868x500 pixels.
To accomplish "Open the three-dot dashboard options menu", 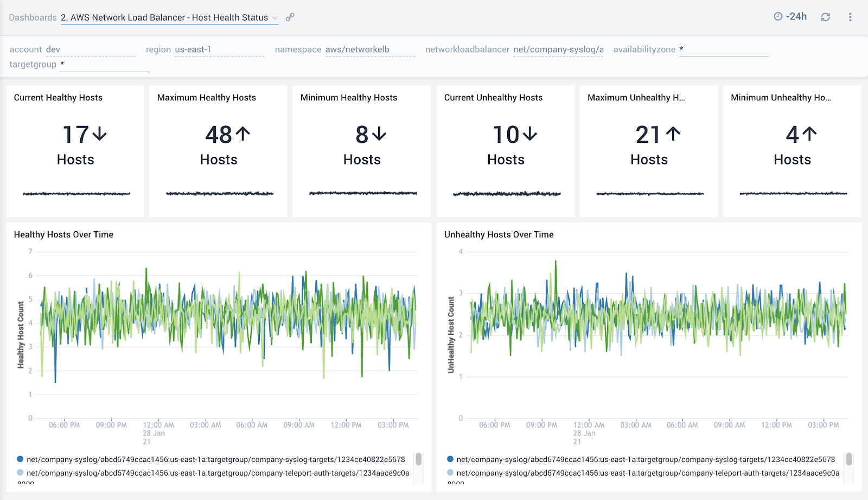I will (x=850, y=17).
